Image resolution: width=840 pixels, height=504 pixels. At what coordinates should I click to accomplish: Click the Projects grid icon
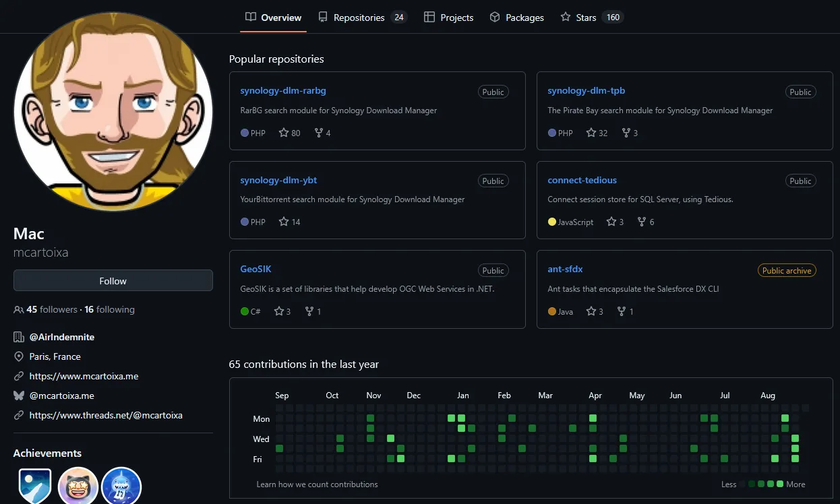point(428,17)
